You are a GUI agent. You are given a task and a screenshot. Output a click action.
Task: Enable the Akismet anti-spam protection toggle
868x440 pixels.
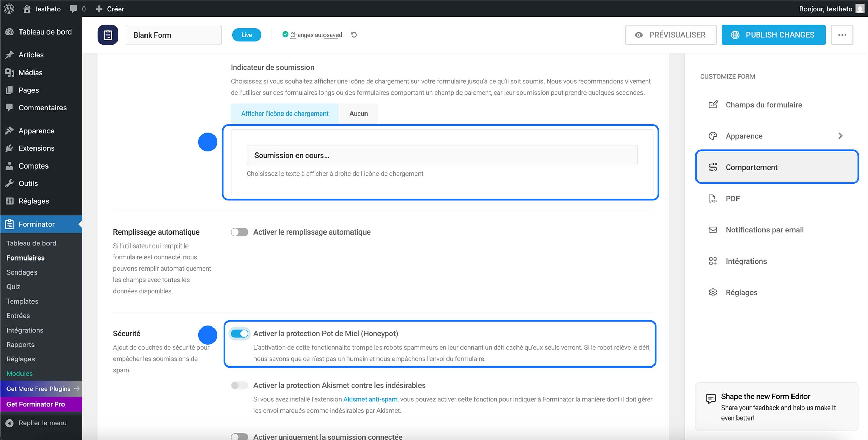[239, 385]
